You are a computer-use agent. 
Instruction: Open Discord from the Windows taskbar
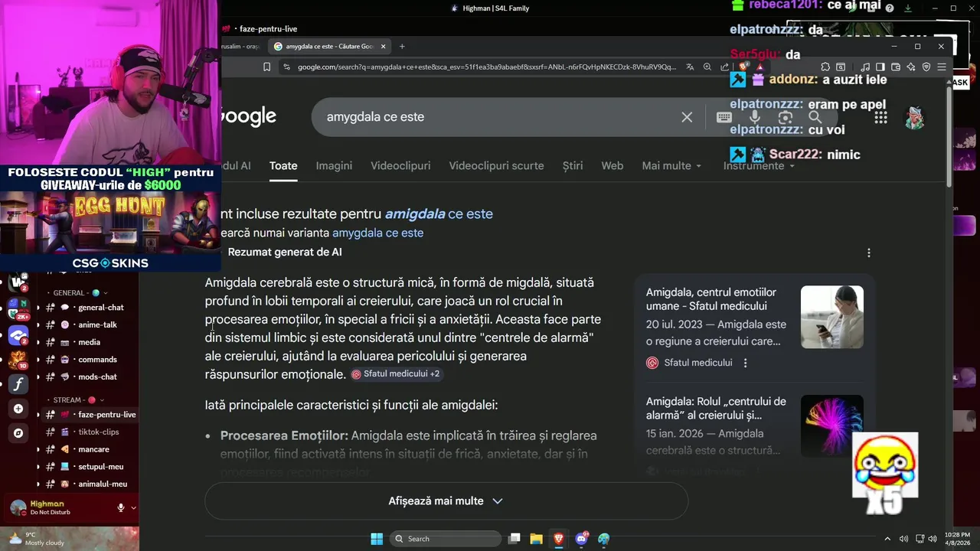click(581, 539)
